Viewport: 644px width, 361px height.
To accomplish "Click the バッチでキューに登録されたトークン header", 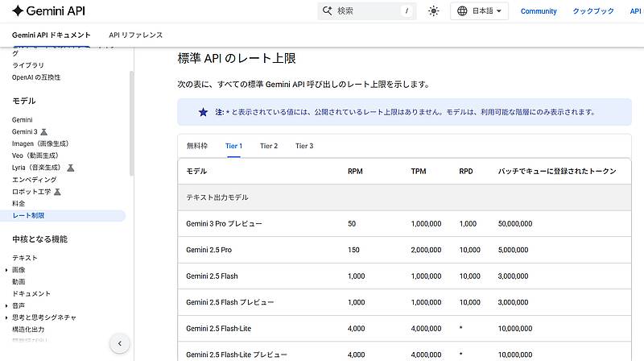I will 557,172.
